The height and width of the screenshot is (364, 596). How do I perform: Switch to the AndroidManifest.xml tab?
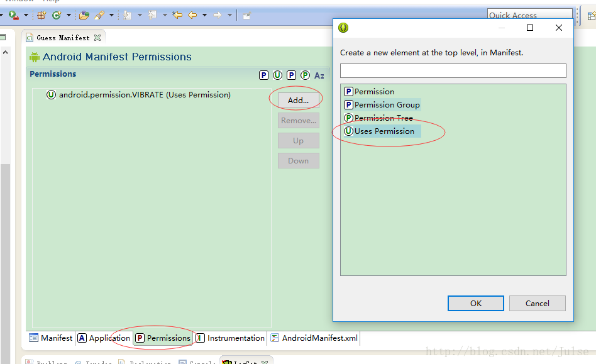pos(314,338)
